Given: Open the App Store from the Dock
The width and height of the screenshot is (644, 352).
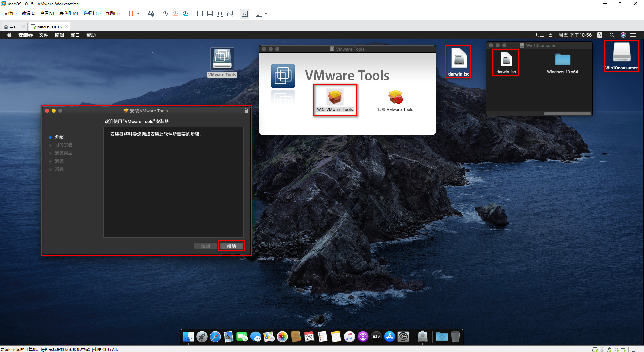Looking at the screenshot, I should point(390,337).
